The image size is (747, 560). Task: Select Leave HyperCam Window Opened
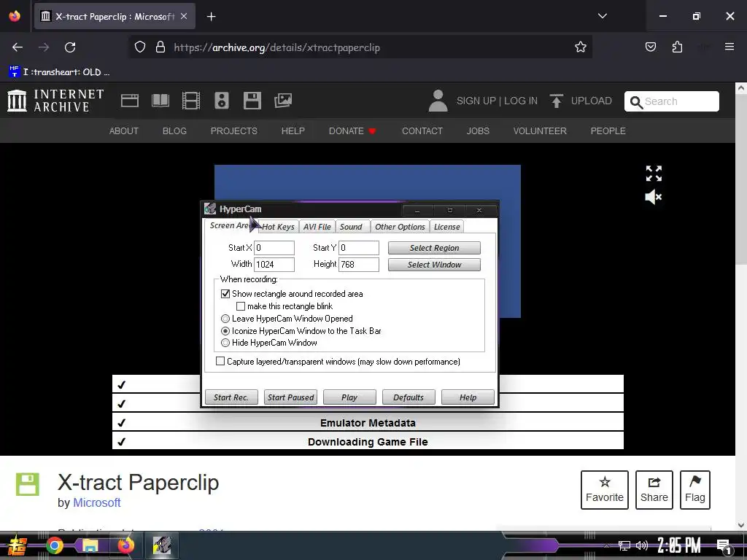pyautogui.click(x=225, y=319)
